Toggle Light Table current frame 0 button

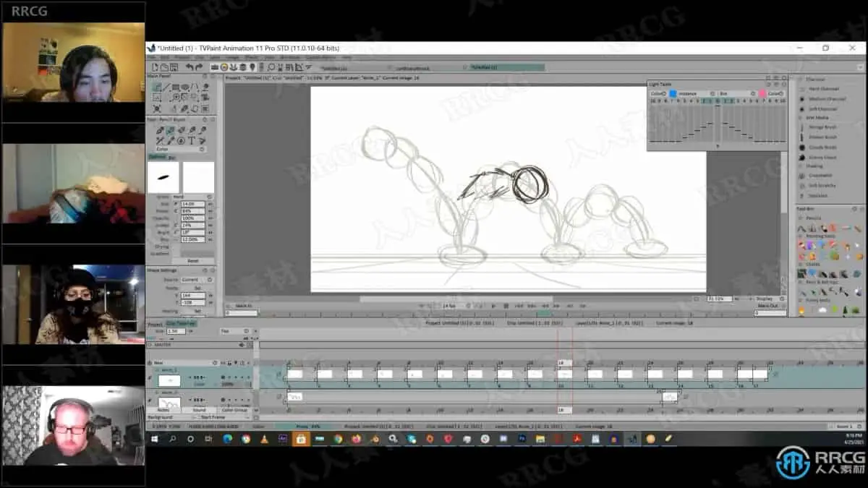pyautogui.click(x=718, y=100)
